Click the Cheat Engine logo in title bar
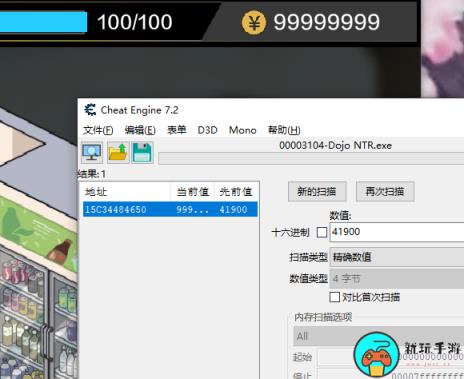 (x=90, y=110)
